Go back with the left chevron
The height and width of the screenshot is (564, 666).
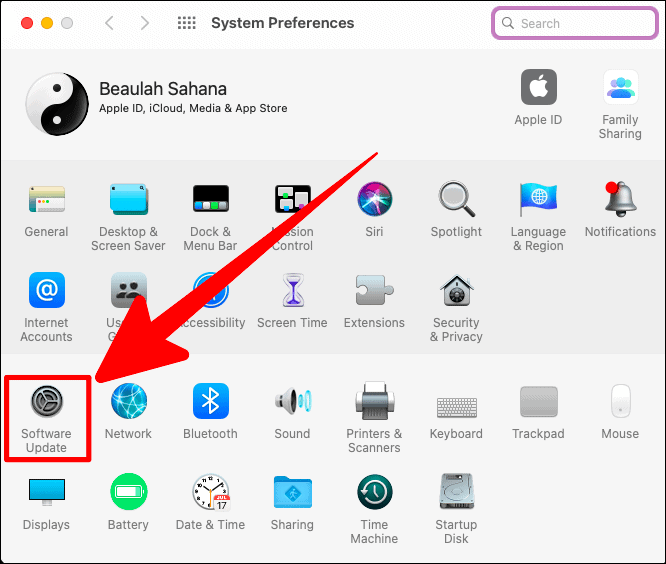[109, 23]
